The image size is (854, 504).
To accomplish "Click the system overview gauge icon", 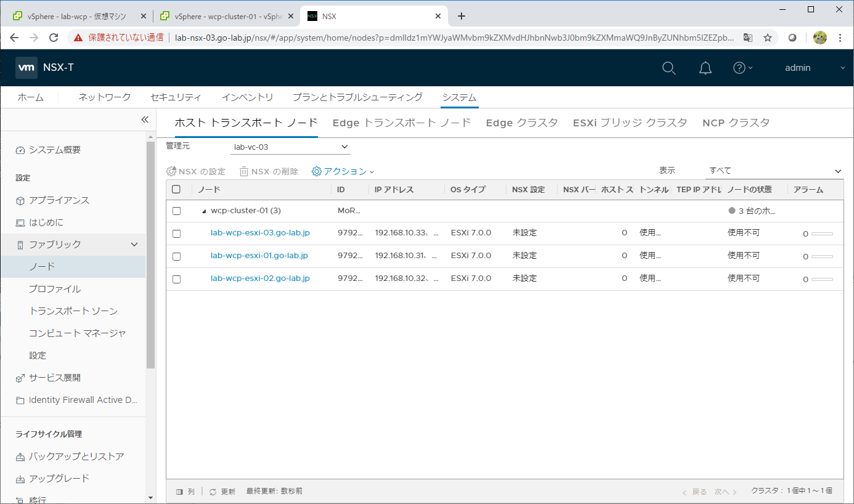I will tap(20, 150).
